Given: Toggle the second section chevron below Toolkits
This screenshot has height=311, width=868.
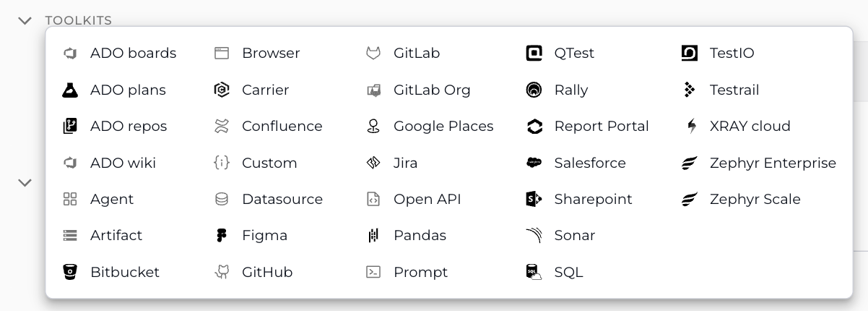Looking at the screenshot, I should click(x=25, y=182).
